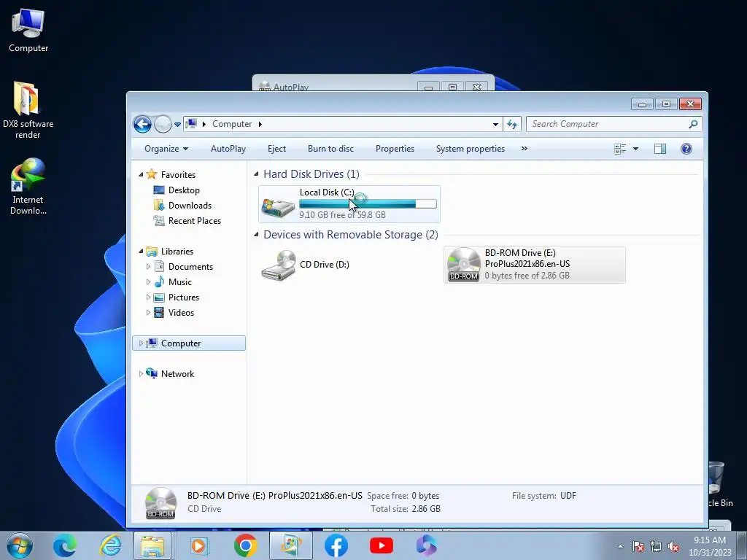Screen dimensions: 747x560
Task: Switch to Windows Explorer taskbar button
Action: tap(152, 545)
